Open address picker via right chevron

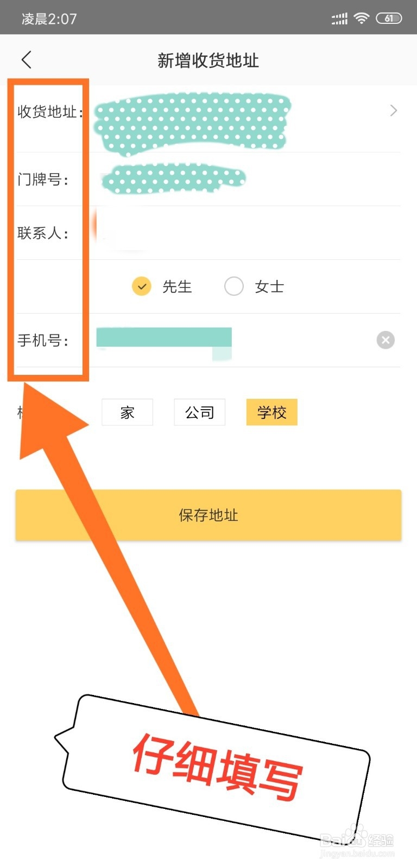[394, 111]
